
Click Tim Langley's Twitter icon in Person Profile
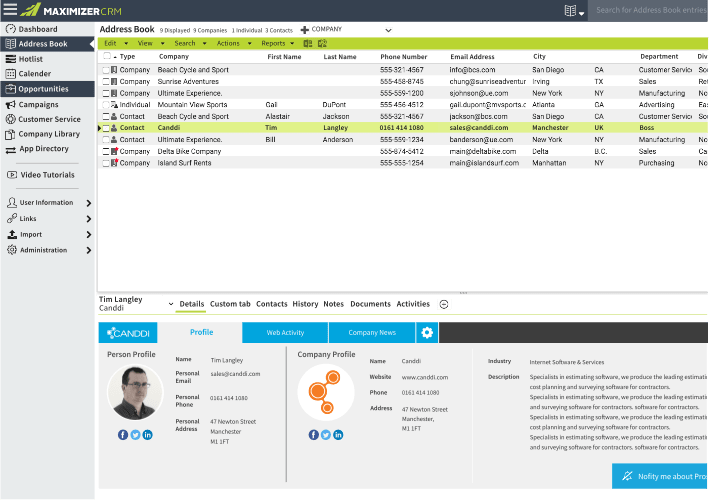135,435
